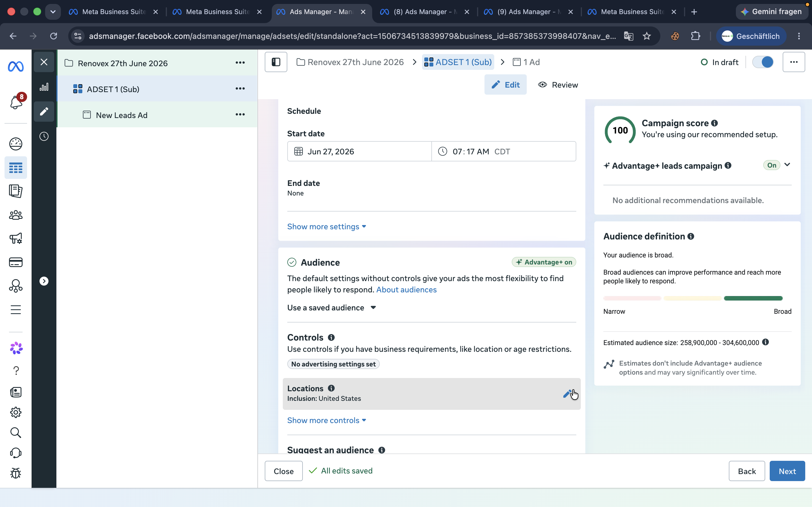Open the About audiences link

[406, 290]
